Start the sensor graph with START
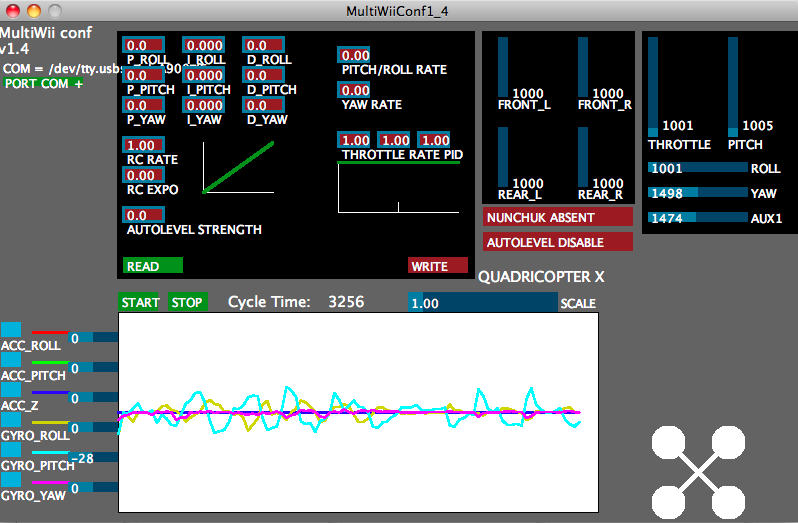The height and width of the screenshot is (523, 798). tap(140, 302)
